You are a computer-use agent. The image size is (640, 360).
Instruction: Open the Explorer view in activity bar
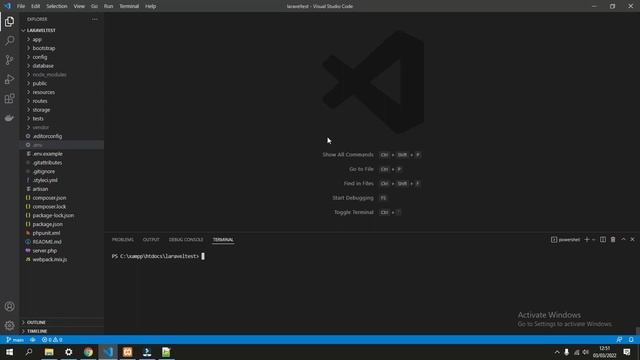point(9,21)
